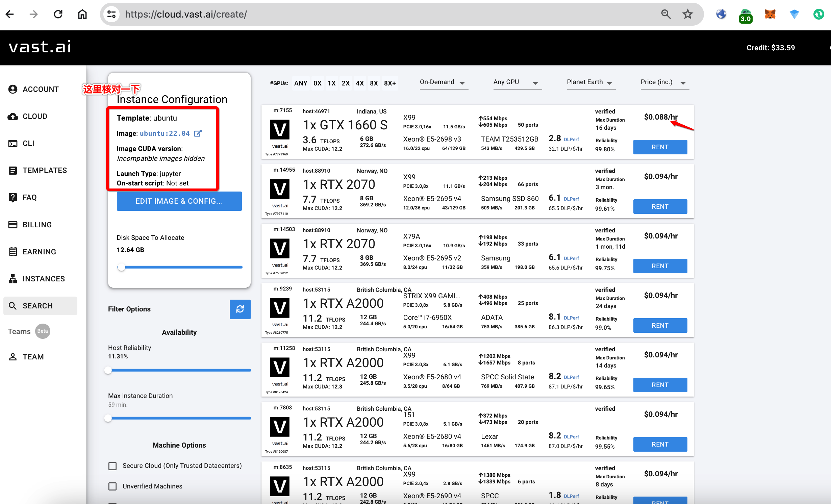Rent the RTX A2000 machine m:7803
The height and width of the screenshot is (504, 831).
(x=660, y=444)
